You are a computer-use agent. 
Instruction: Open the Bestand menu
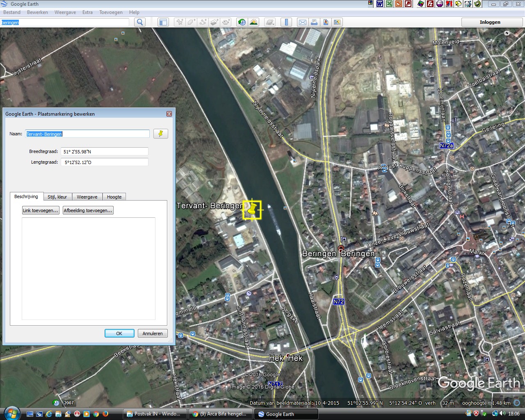pos(12,12)
